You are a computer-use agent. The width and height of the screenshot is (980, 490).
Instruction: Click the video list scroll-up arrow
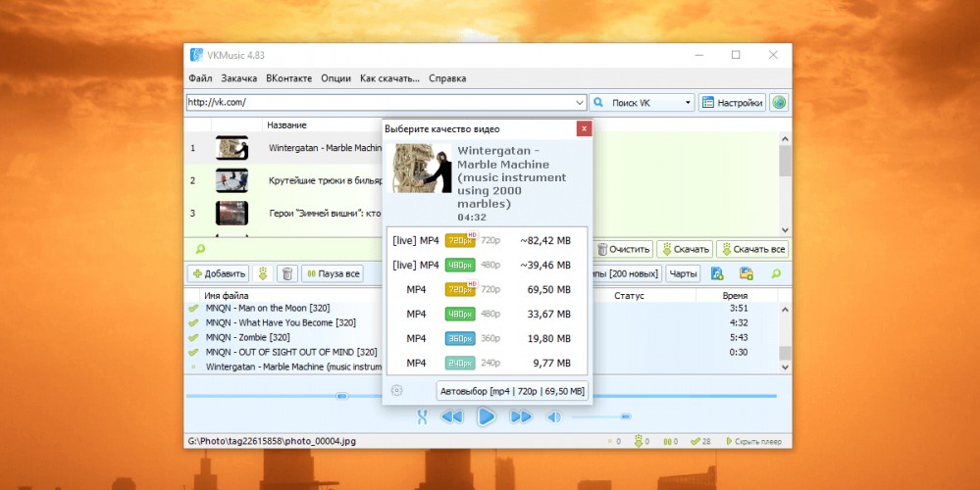(785, 139)
